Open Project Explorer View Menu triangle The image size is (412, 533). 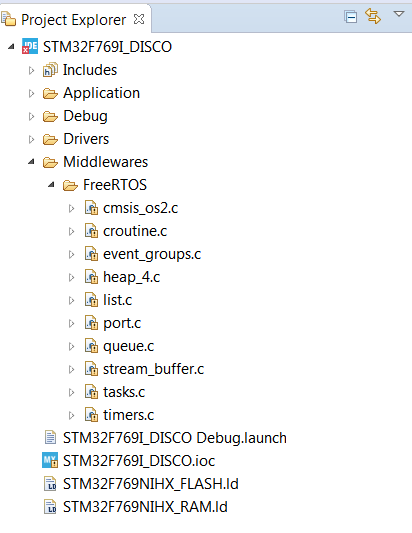(x=399, y=14)
